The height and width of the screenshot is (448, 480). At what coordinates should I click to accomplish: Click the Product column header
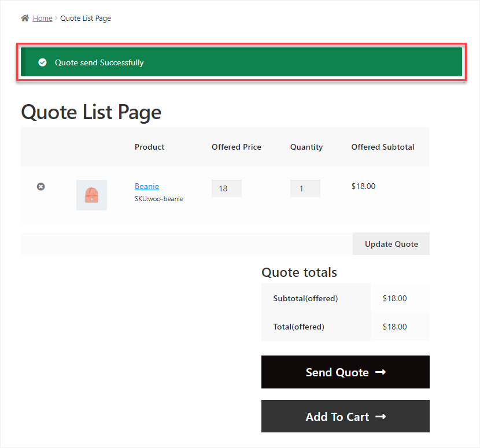click(x=149, y=147)
